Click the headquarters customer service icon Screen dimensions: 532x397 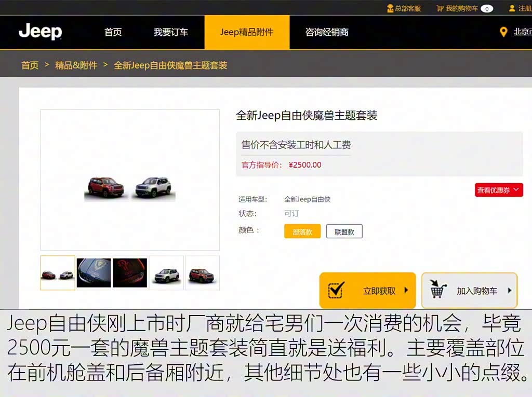coord(390,8)
